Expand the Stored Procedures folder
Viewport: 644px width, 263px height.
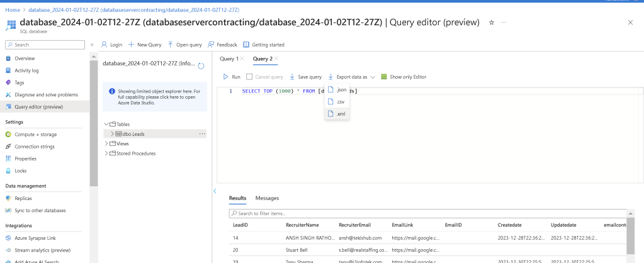[107, 154]
